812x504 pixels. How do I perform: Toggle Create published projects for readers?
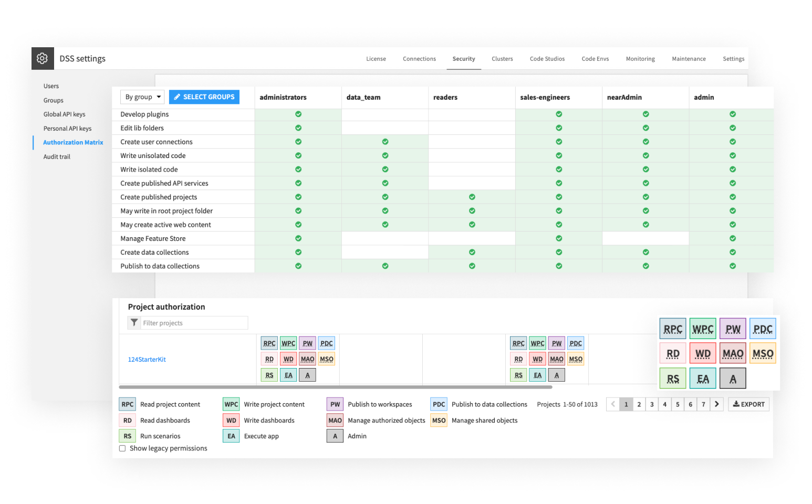[471, 197]
